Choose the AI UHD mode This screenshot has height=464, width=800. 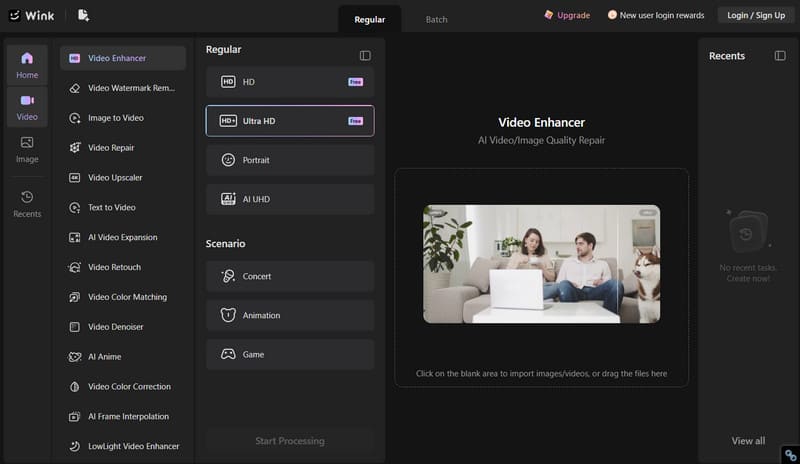click(290, 199)
